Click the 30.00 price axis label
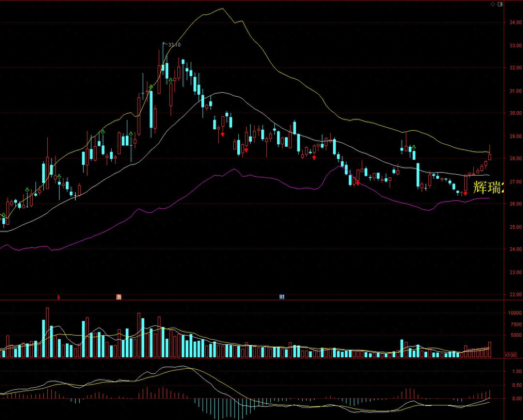This screenshot has width=523, height=420. click(515, 113)
